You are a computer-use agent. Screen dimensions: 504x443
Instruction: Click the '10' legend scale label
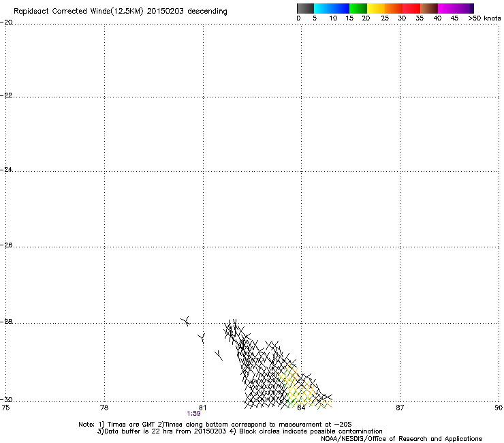[333, 18]
